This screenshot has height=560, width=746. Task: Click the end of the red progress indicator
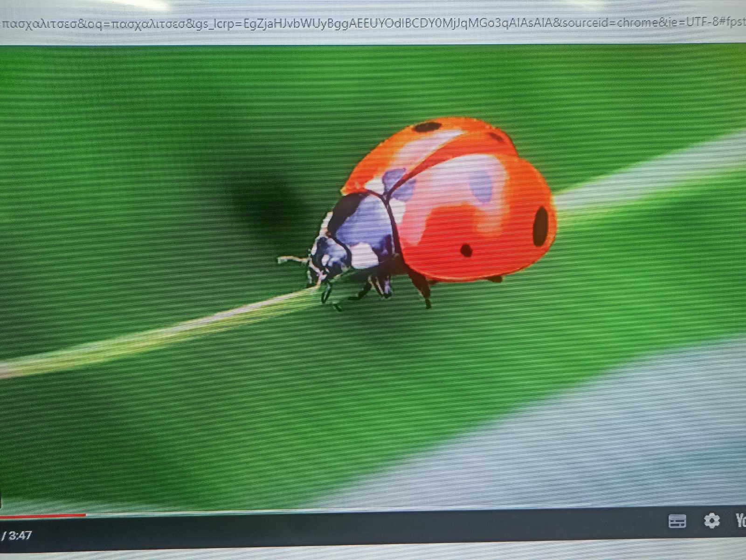click(85, 515)
